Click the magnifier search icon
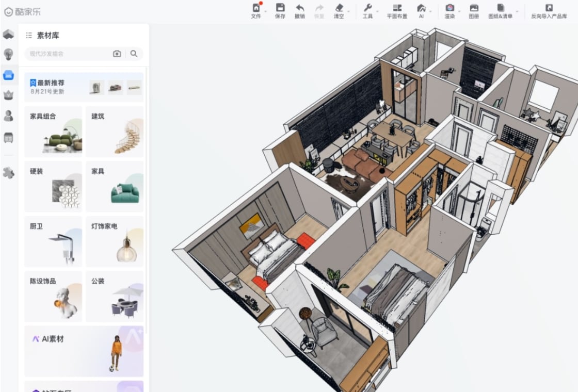The image size is (578, 392). tap(134, 54)
